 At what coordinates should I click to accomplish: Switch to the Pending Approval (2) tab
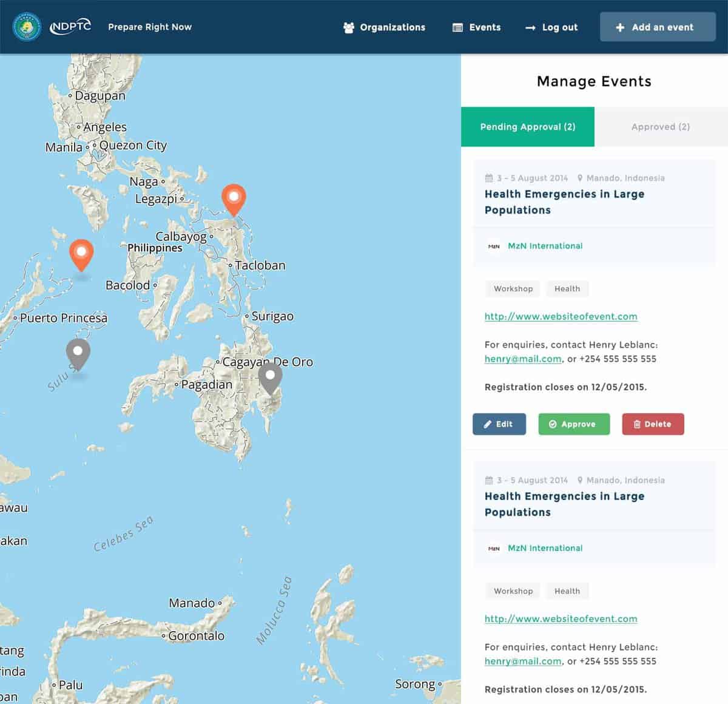[x=528, y=127]
